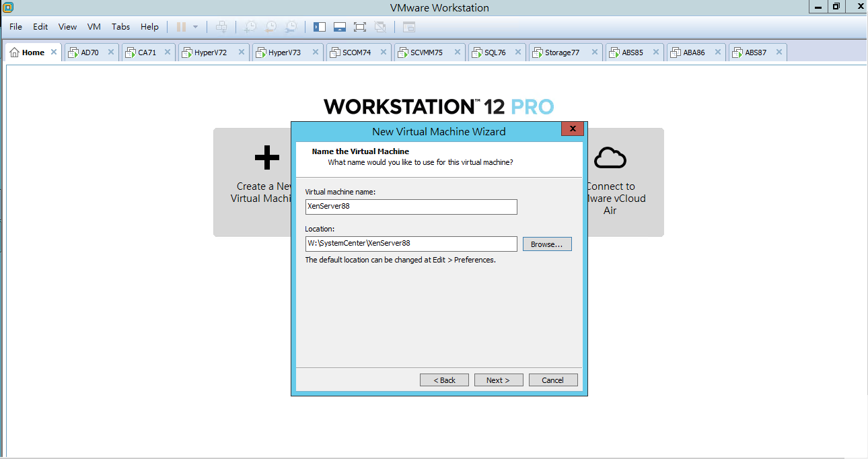This screenshot has width=868, height=459.
Task: Click the Virtual machine name field
Action: (411, 207)
